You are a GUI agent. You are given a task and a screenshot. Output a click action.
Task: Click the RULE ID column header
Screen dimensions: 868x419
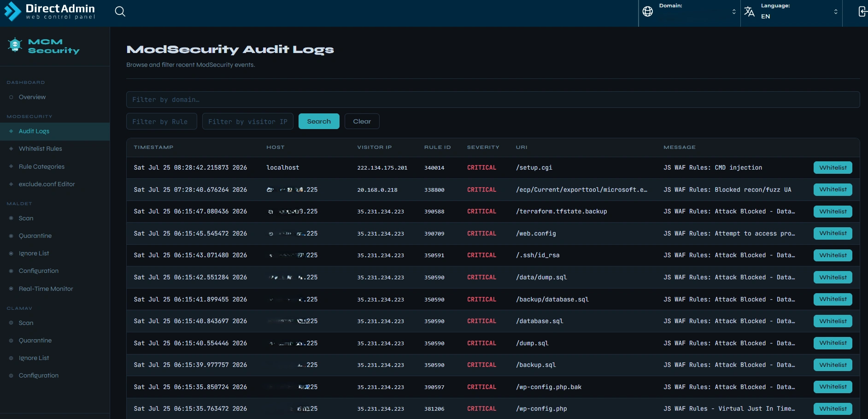click(x=438, y=148)
